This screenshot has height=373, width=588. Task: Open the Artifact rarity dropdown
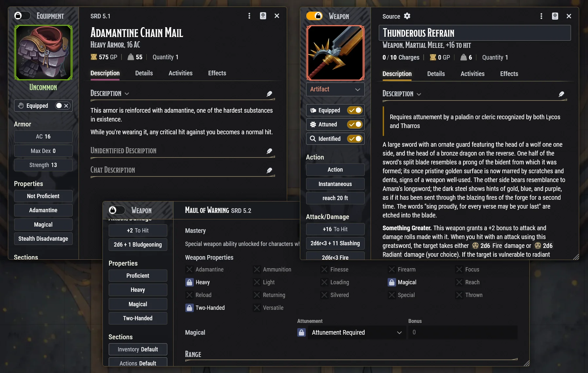click(x=335, y=89)
